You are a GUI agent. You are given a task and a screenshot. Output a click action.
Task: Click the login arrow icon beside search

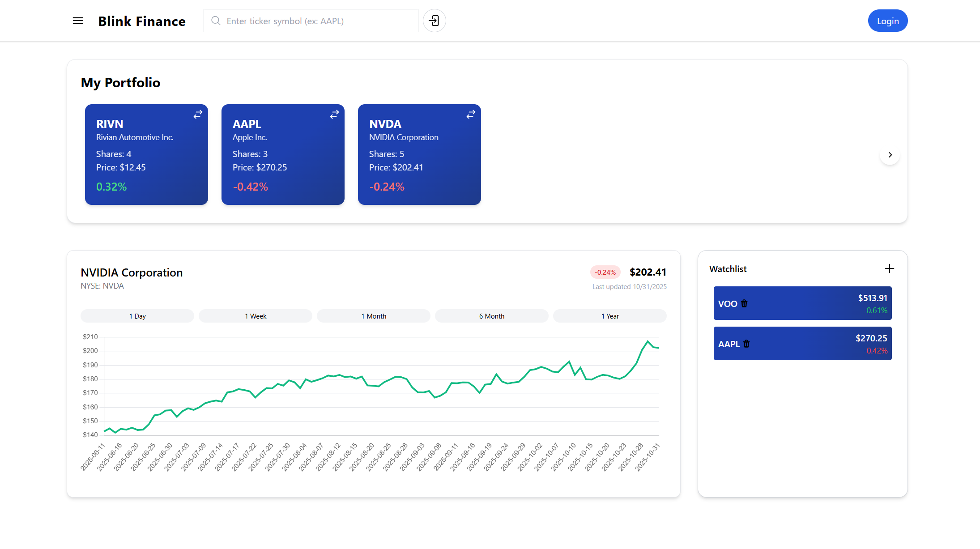434,21
